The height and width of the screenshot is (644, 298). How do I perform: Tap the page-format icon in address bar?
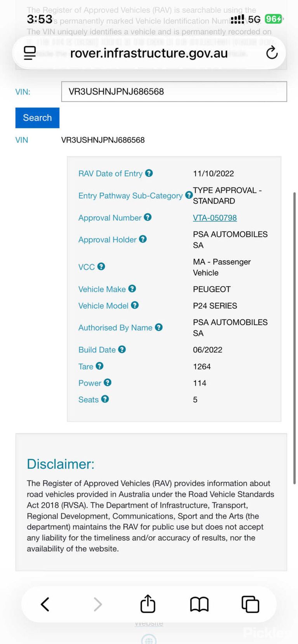click(x=30, y=53)
